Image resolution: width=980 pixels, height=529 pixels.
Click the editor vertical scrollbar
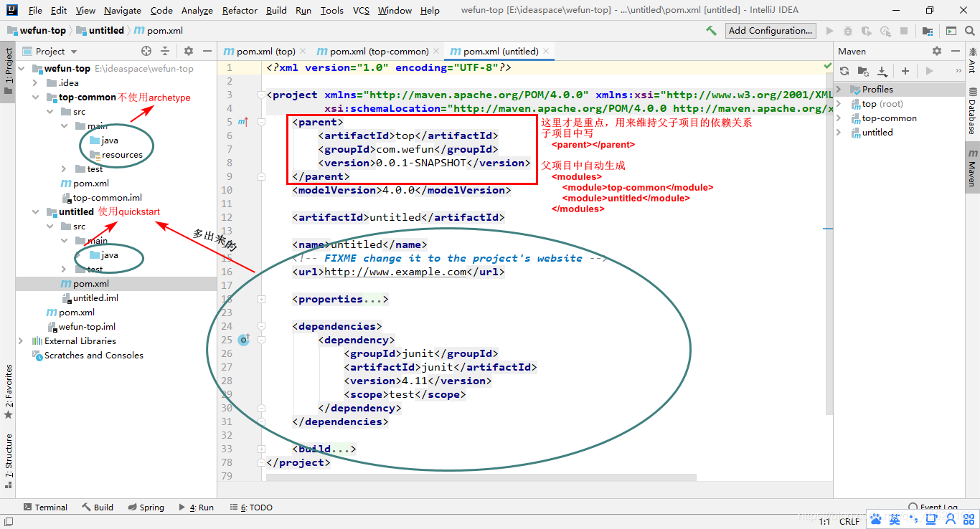click(829, 237)
